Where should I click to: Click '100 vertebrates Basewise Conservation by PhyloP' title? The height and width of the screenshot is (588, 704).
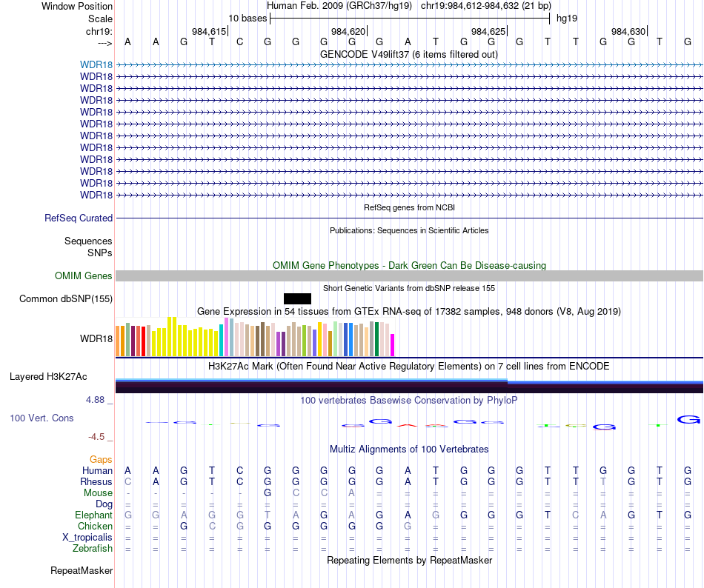[x=409, y=401]
